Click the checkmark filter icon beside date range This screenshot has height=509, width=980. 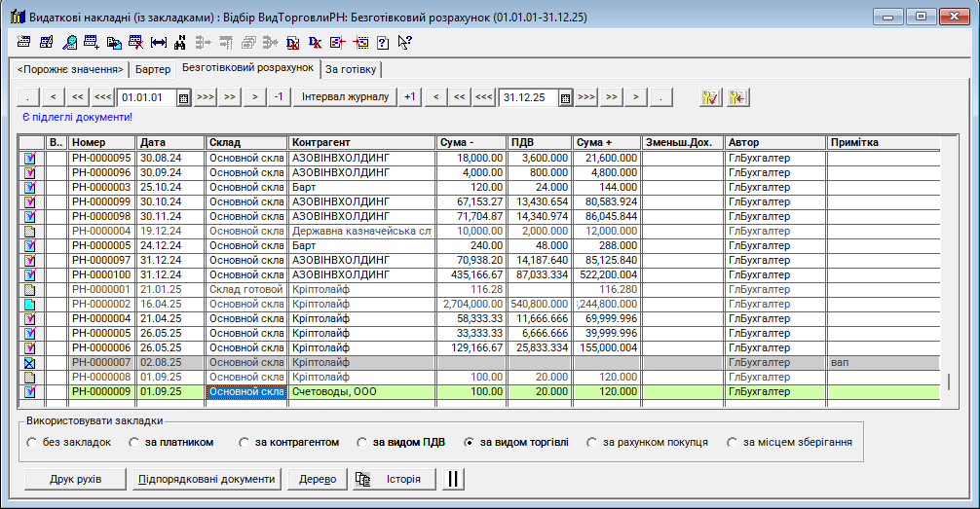point(710,97)
